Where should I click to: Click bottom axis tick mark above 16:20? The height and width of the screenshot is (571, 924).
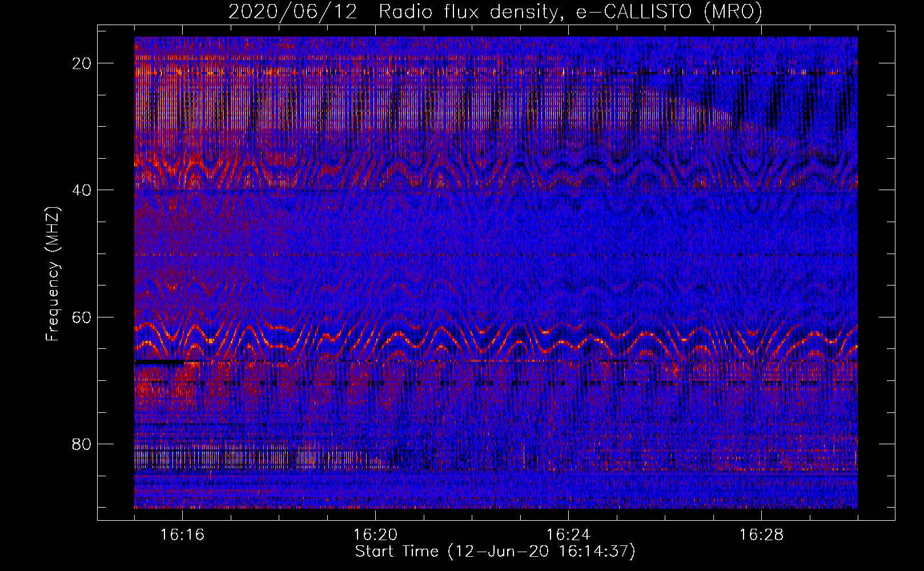point(375,514)
